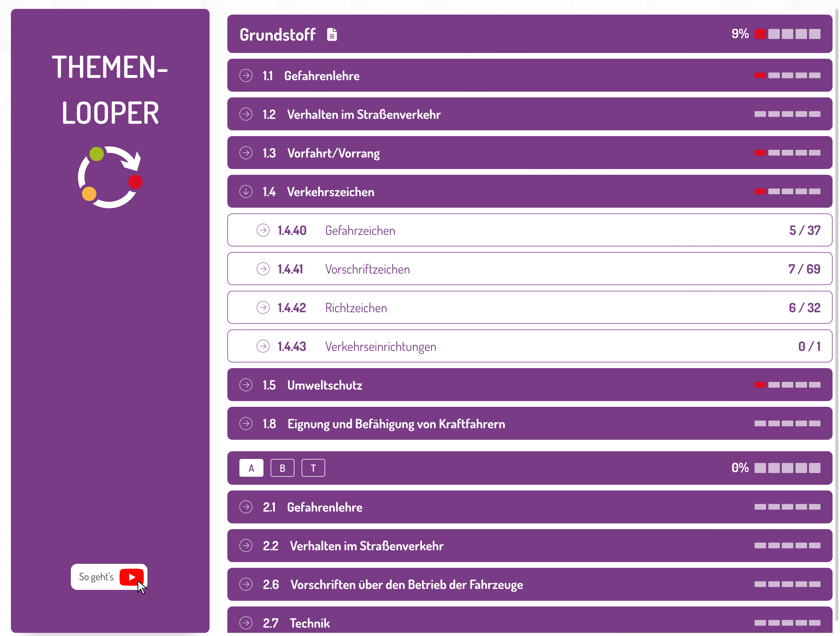840x636 pixels.
Task: Expand 1.3 Vorfahrt/Vorrang topic
Action: point(333,153)
